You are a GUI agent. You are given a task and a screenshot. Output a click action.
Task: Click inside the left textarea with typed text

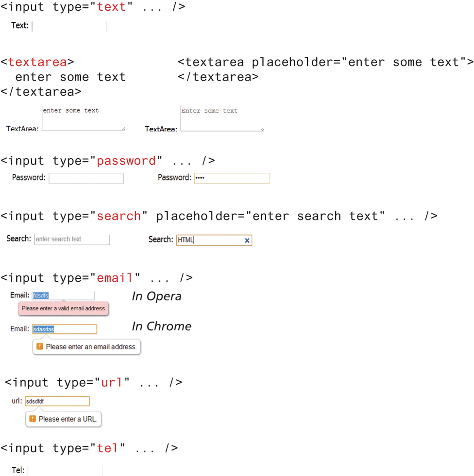point(84,119)
